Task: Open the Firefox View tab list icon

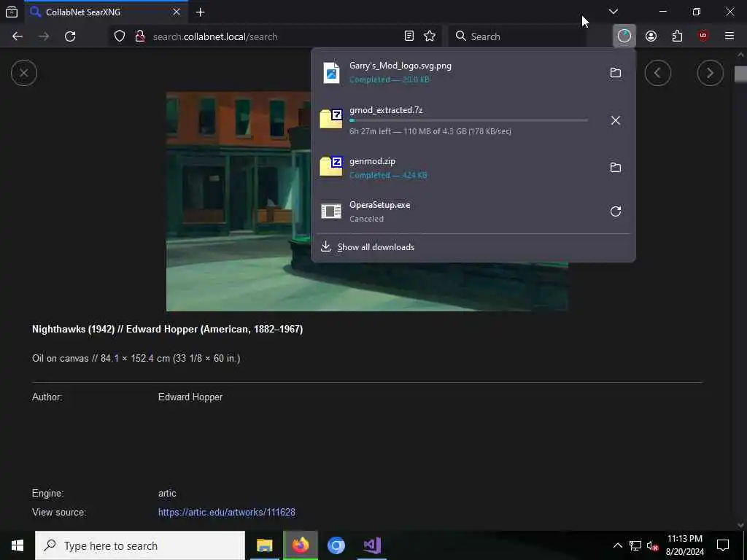Action: [x=12, y=12]
